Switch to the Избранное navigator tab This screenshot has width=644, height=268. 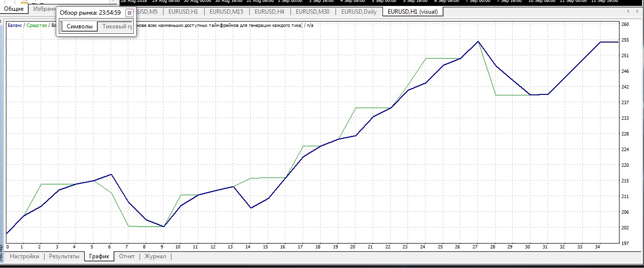click(x=43, y=9)
